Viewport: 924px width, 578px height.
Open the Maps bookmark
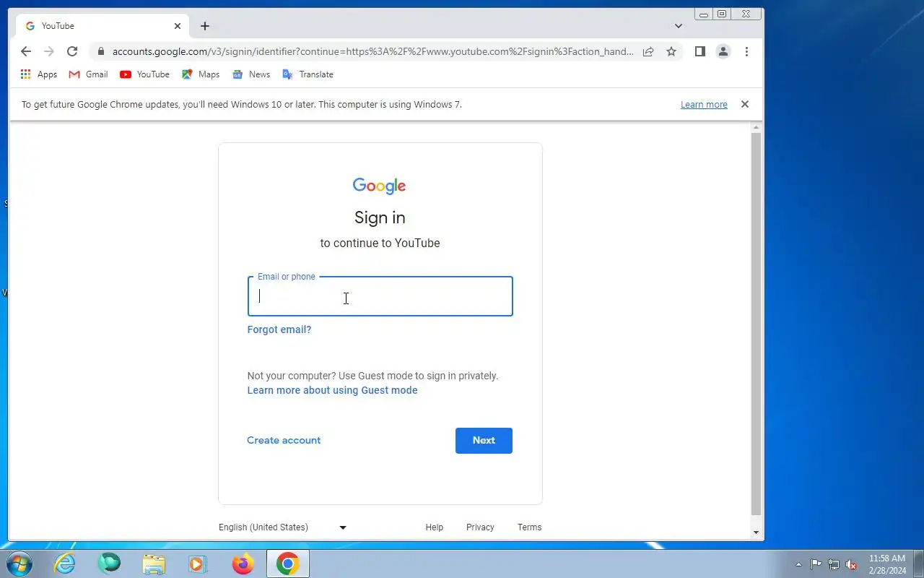pos(201,74)
